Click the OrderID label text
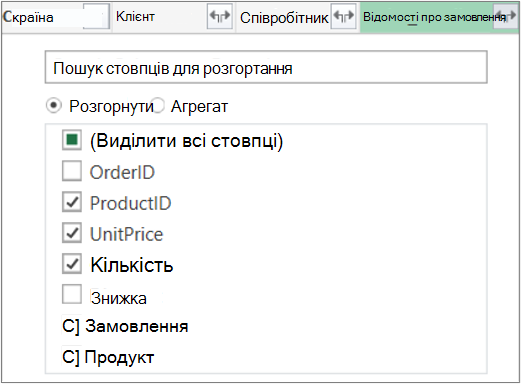 pos(122,173)
